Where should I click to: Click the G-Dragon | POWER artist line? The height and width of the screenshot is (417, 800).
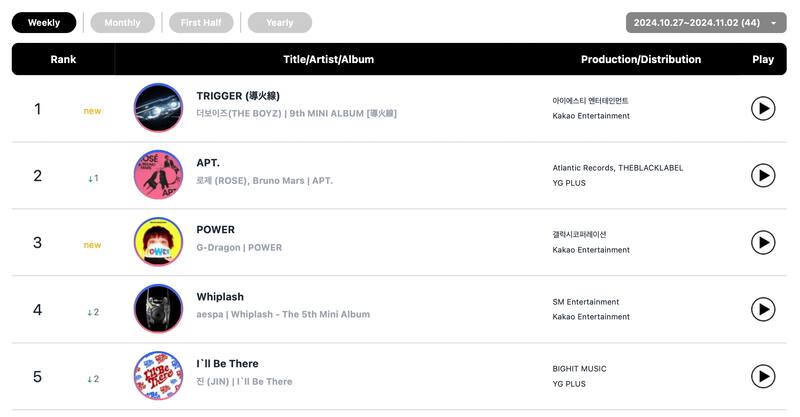pyautogui.click(x=239, y=248)
